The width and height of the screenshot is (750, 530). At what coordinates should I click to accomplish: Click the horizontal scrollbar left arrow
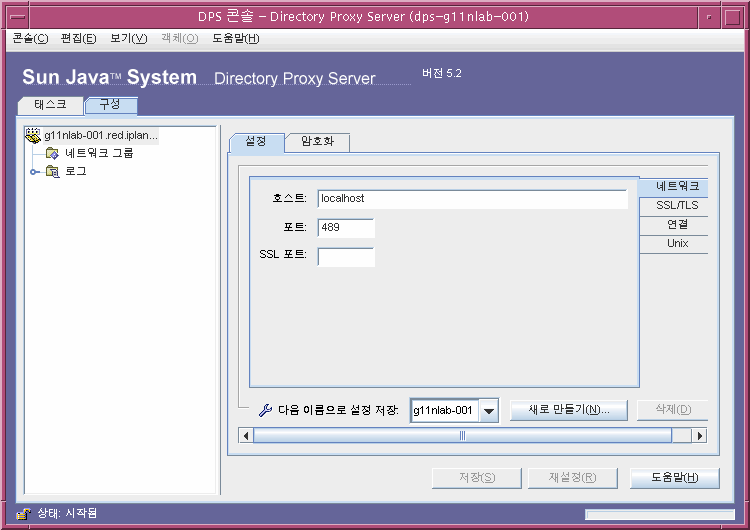pyautogui.click(x=246, y=436)
